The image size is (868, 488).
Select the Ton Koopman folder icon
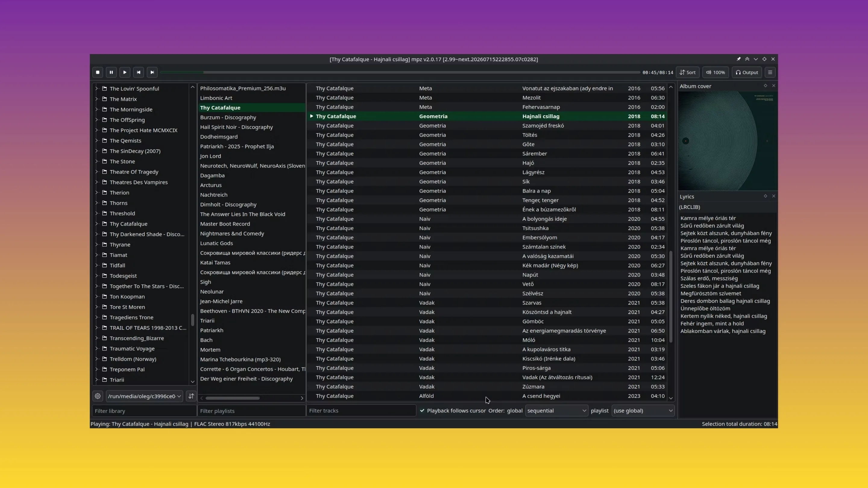pyautogui.click(x=105, y=296)
